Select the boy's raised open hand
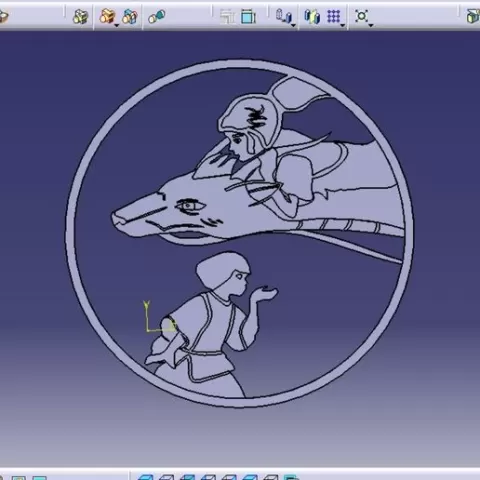 (266, 294)
